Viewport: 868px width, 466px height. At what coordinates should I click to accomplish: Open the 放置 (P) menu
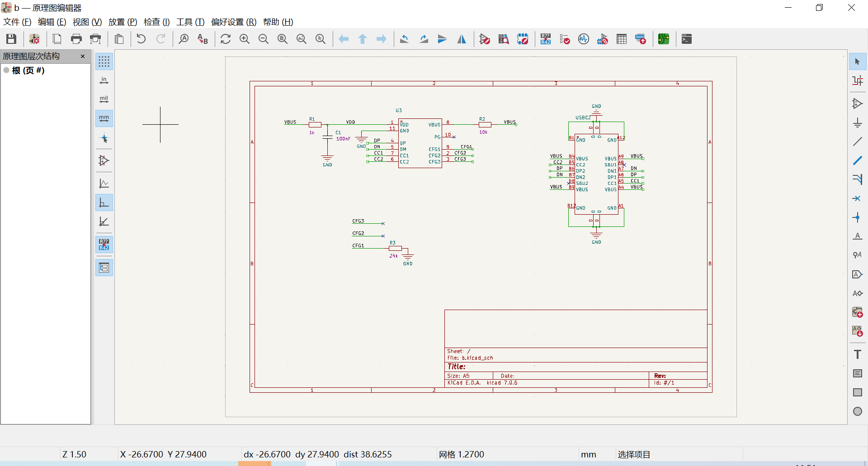123,22
